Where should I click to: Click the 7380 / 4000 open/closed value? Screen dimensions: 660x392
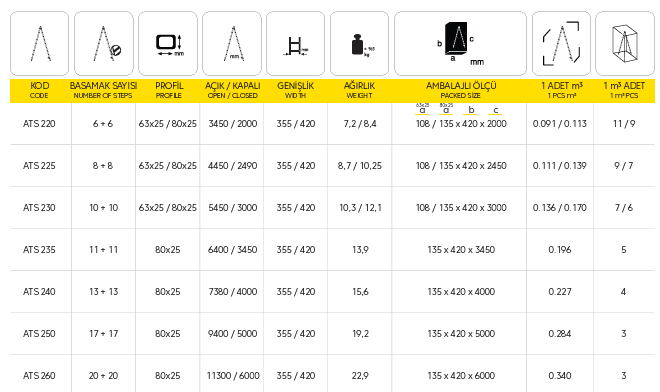point(233,292)
